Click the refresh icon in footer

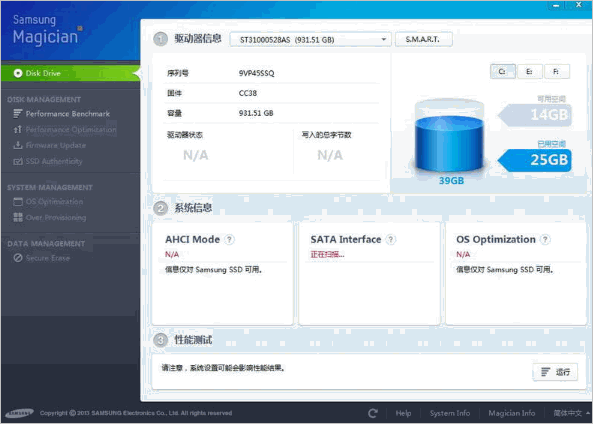373,413
